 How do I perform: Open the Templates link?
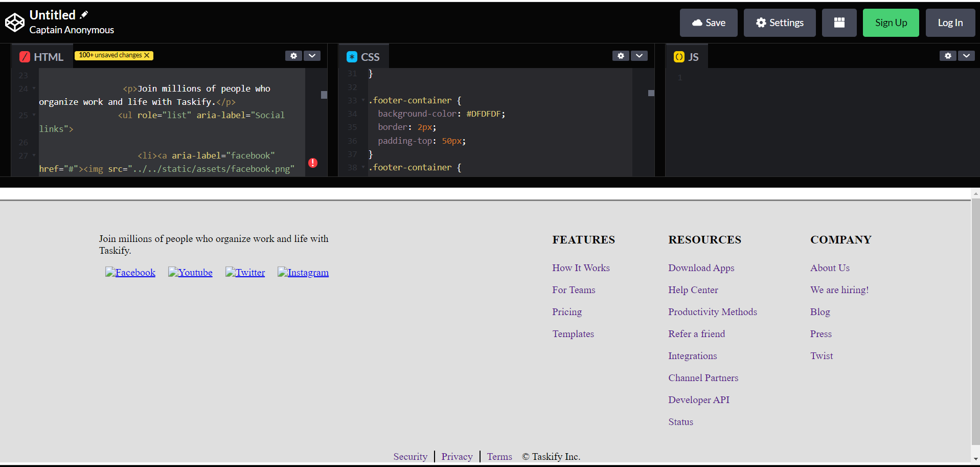573,333
